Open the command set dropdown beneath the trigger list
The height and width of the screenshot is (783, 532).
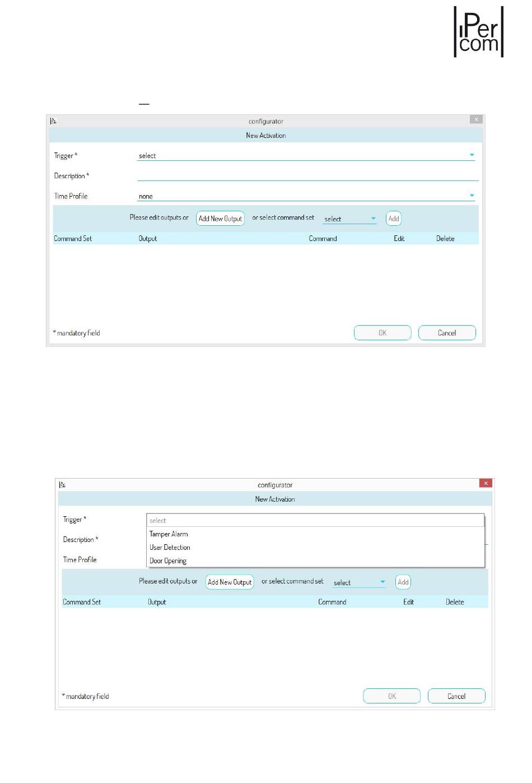point(359,583)
